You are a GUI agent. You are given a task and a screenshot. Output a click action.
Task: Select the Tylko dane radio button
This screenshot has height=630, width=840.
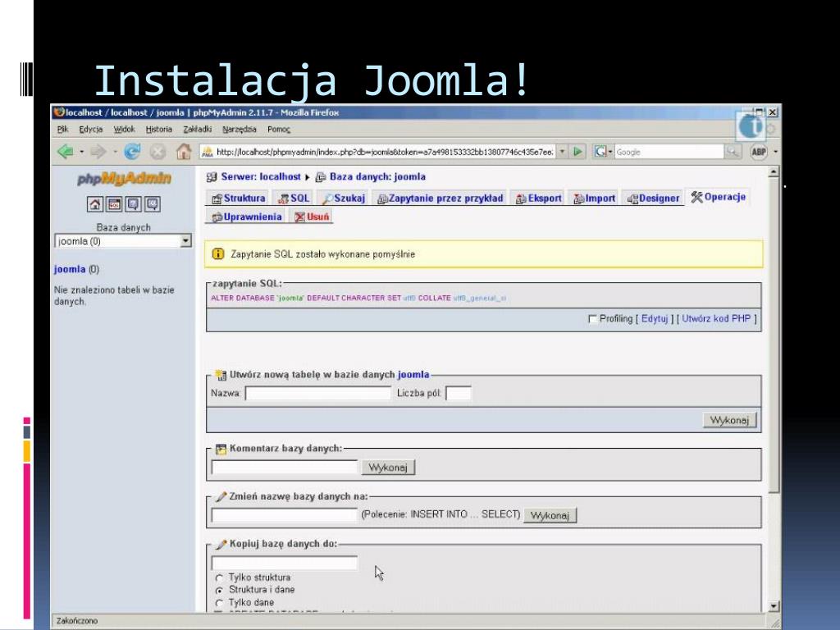(219, 603)
